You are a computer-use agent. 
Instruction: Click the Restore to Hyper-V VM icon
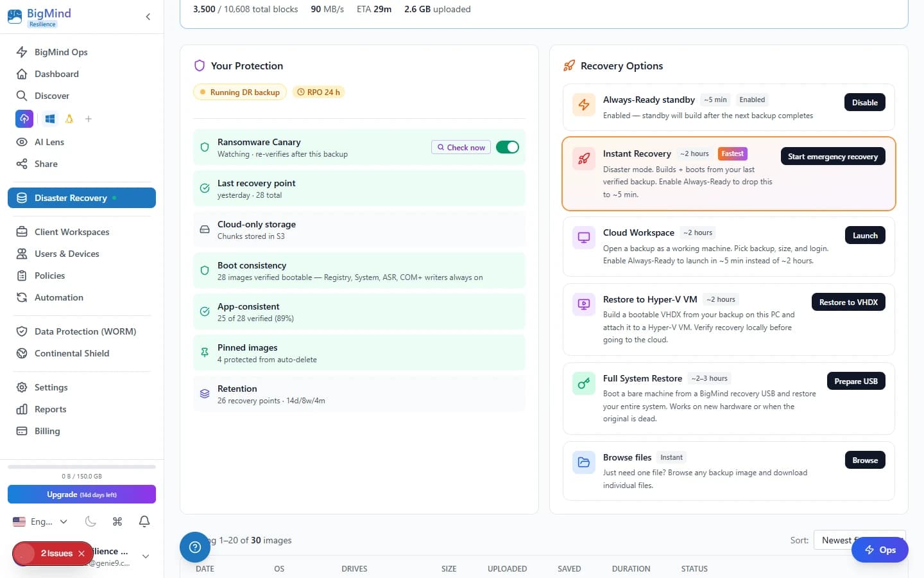[x=584, y=304]
